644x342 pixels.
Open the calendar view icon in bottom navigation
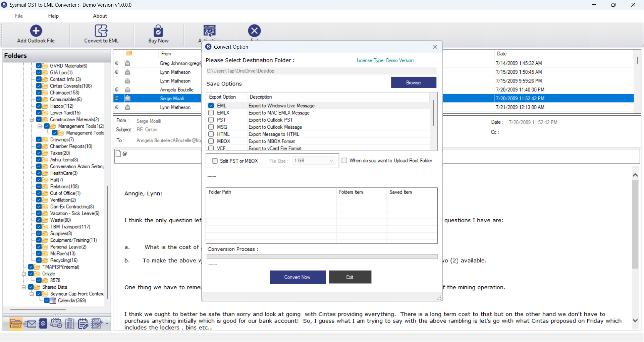56,324
